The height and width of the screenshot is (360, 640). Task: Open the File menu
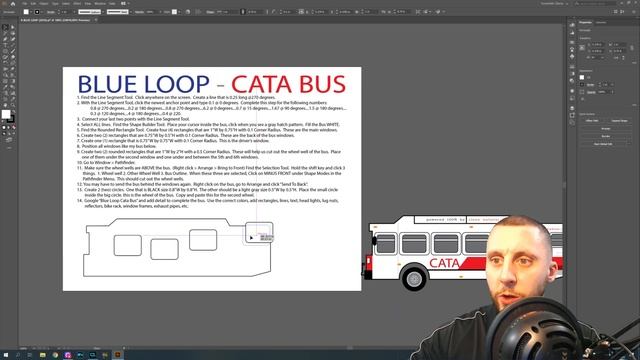24,4
